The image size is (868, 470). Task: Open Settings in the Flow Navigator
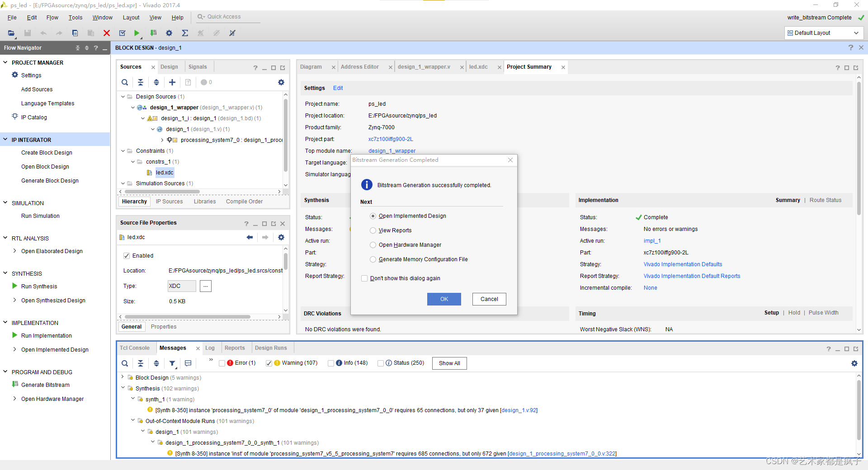pos(31,75)
